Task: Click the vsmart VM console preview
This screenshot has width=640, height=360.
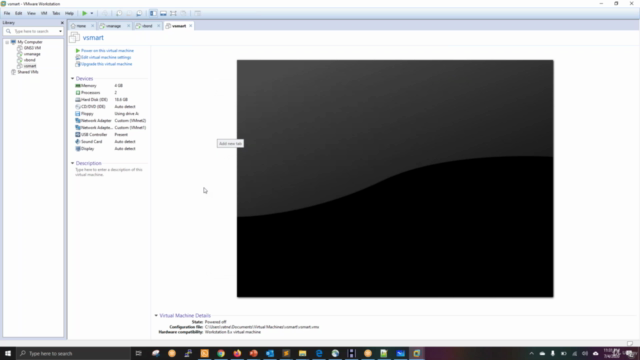Action: pos(395,178)
